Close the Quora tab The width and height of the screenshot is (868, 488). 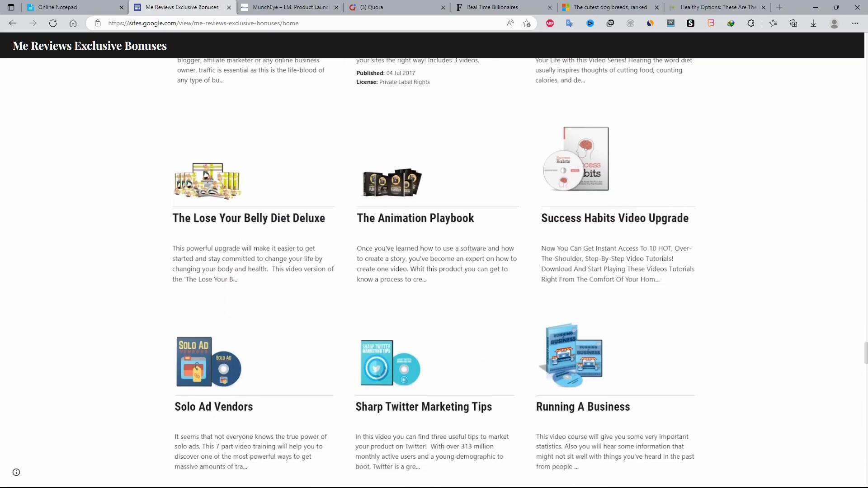point(443,7)
